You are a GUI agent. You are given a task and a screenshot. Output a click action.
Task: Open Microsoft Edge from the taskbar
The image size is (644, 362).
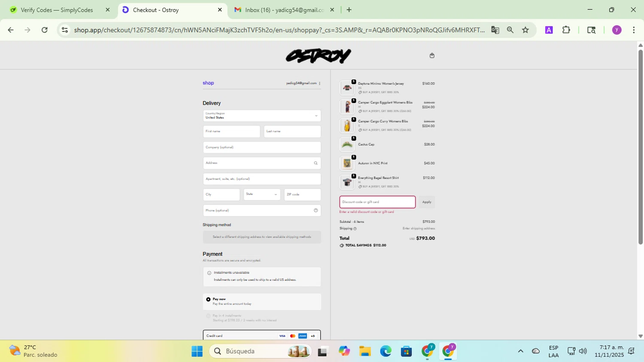[x=386, y=351]
